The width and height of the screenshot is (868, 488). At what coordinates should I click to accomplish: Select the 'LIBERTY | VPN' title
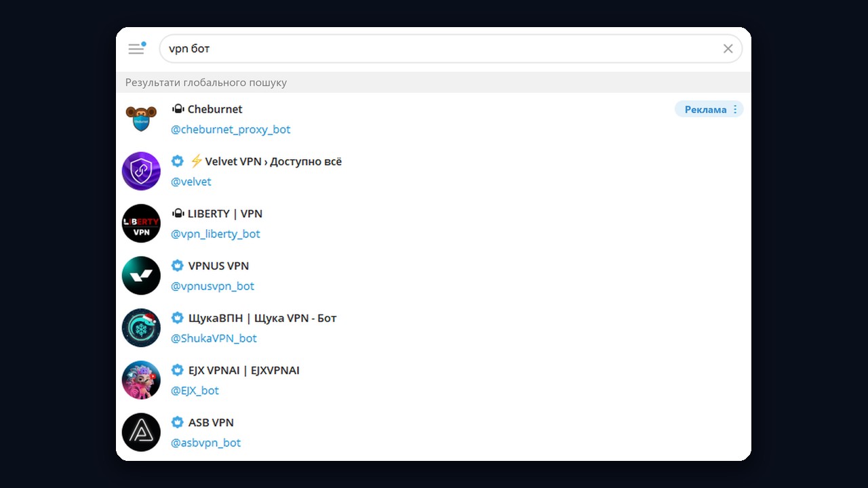point(225,213)
